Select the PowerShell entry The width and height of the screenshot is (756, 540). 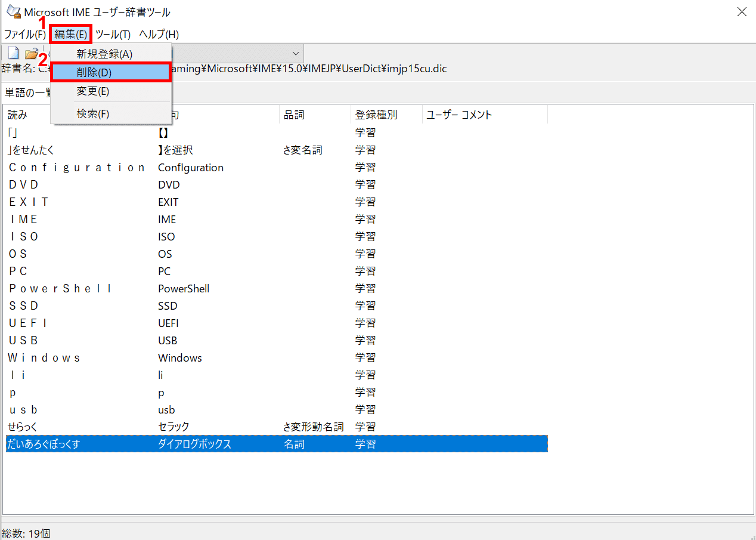tap(277, 289)
